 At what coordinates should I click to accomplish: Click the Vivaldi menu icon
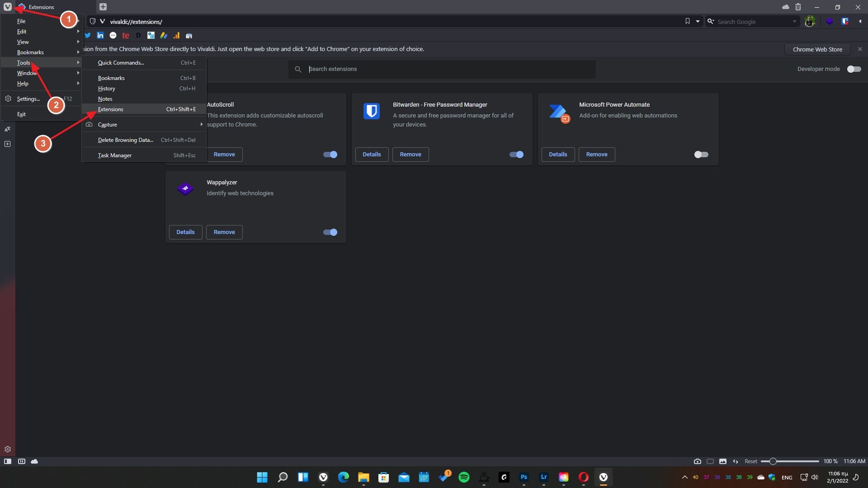[8, 7]
